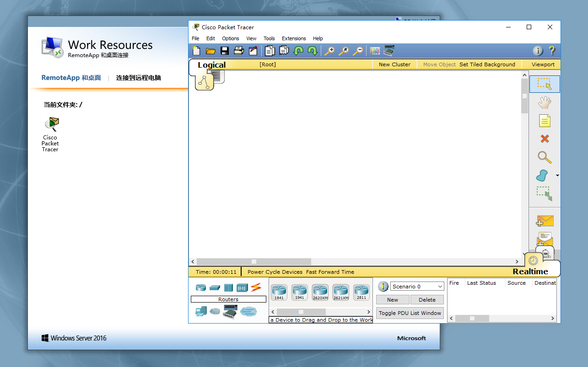
Task: Click the Print icon in toolbar
Action: (239, 51)
